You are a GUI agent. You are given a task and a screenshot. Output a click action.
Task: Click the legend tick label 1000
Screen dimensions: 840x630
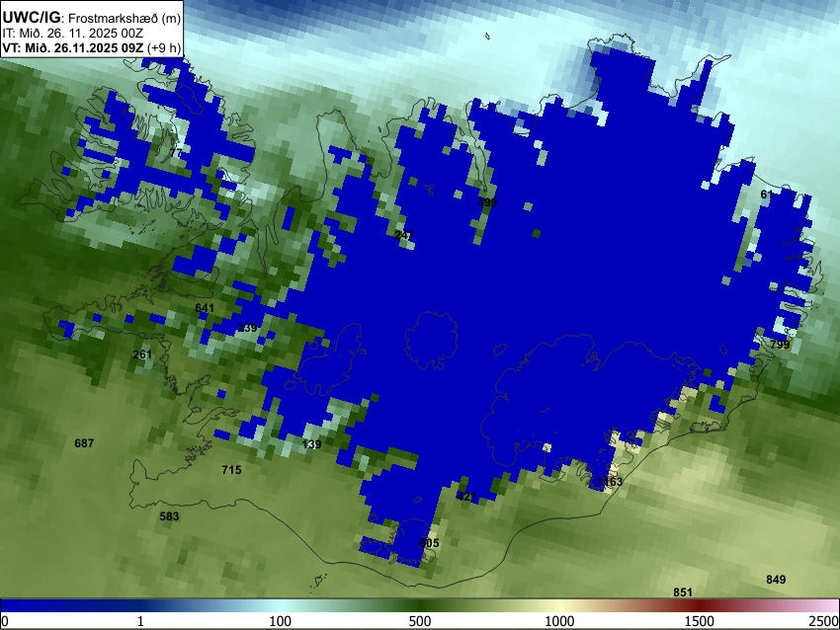pos(559,621)
